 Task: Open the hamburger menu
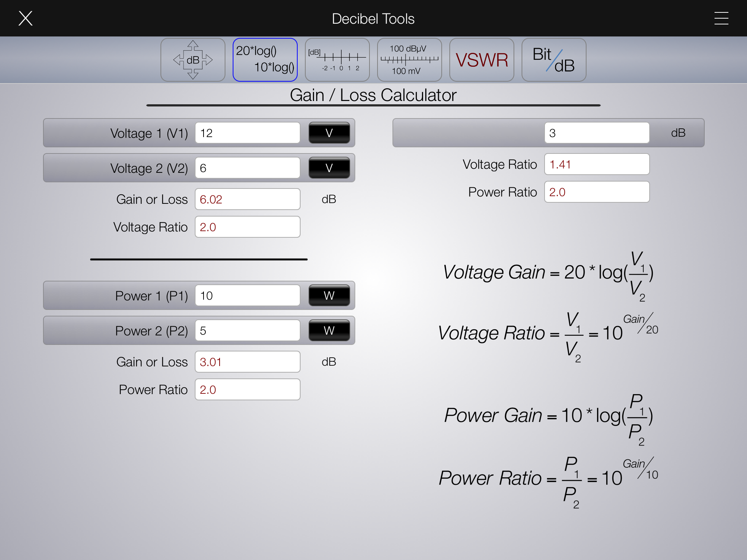[721, 18]
